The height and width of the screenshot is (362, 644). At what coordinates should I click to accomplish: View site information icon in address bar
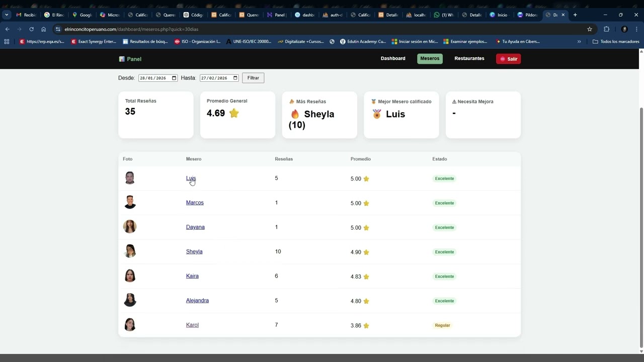pyautogui.click(x=58, y=29)
